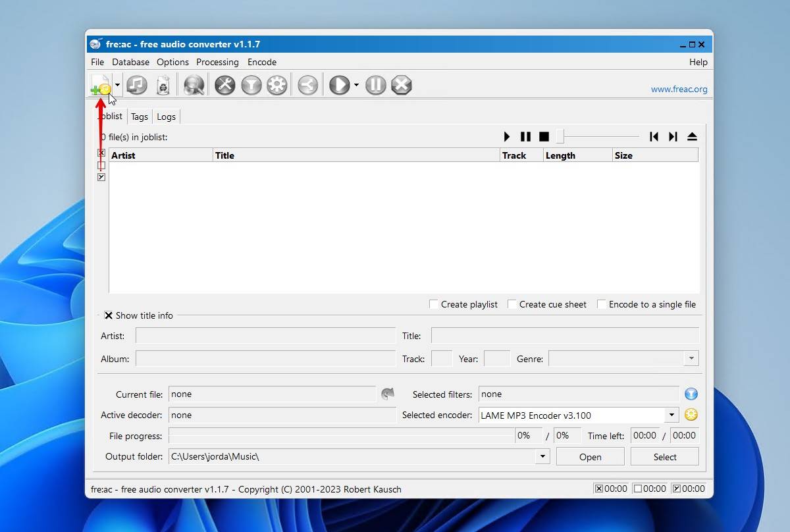790x532 pixels.
Task: Open general settings via the wrench icon
Action: pyautogui.click(x=224, y=84)
